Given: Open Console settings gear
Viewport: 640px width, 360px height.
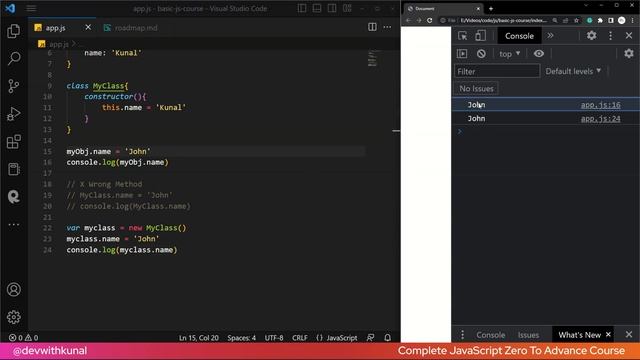Looking at the screenshot, I should pyautogui.click(x=629, y=53).
